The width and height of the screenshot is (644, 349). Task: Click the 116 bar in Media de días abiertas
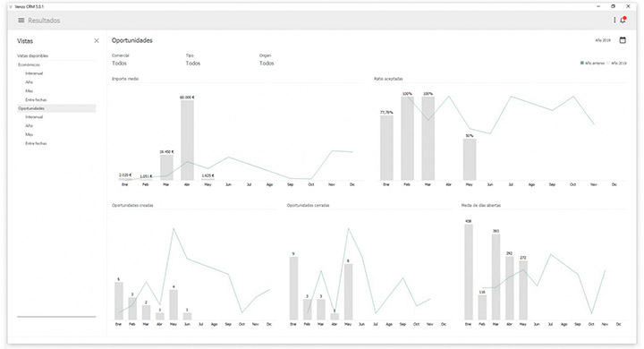click(482, 308)
